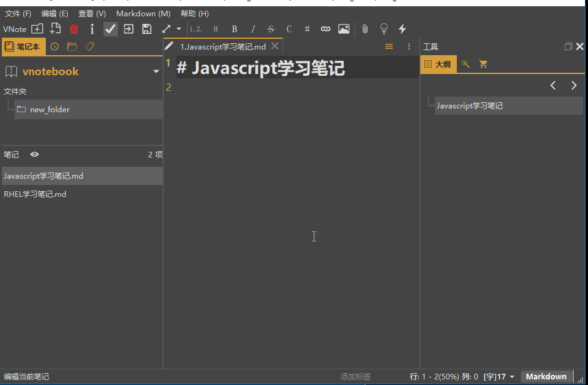The height and width of the screenshot is (385, 588).
Task: Insert a hyperlink using the chain icon
Action: pyautogui.click(x=325, y=29)
